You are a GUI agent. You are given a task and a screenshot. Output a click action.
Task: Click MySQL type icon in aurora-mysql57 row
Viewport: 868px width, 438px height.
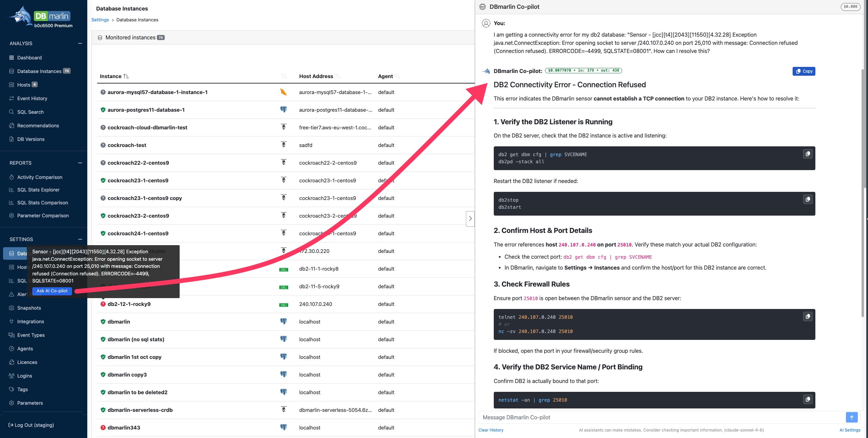pyautogui.click(x=283, y=92)
